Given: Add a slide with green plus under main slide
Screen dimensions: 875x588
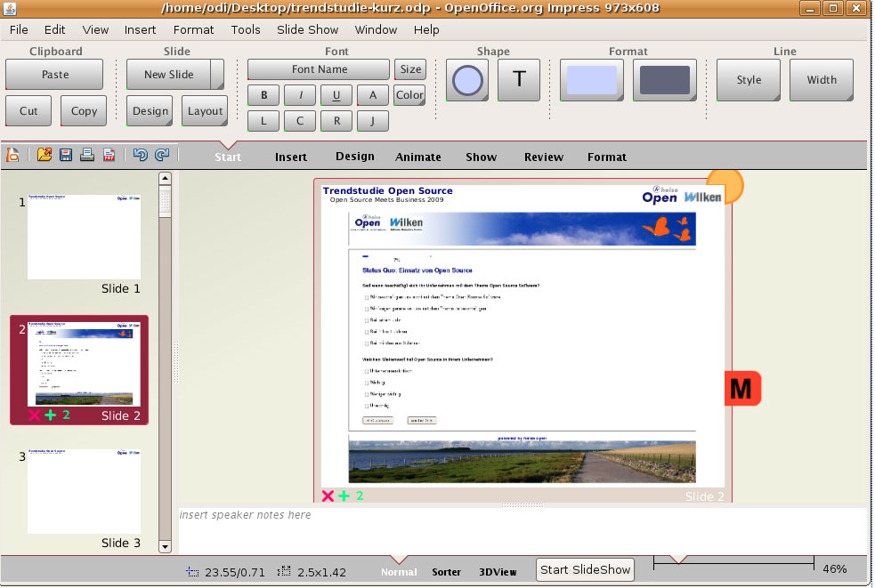Looking at the screenshot, I should click(x=344, y=495).
